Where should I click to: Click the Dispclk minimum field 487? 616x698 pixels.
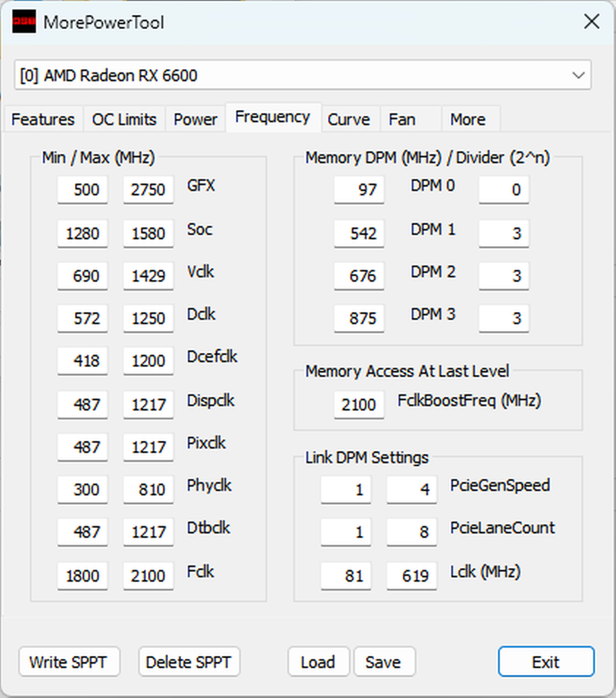[82, 405]
